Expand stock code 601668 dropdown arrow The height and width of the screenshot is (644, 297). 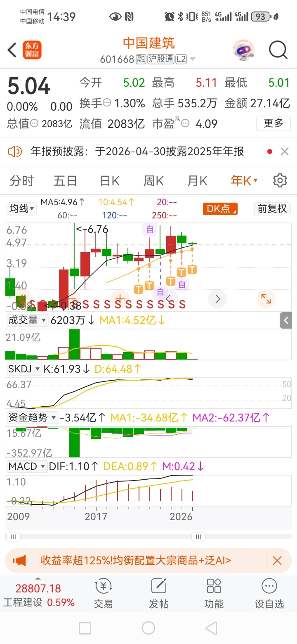[x=193, y=59]
